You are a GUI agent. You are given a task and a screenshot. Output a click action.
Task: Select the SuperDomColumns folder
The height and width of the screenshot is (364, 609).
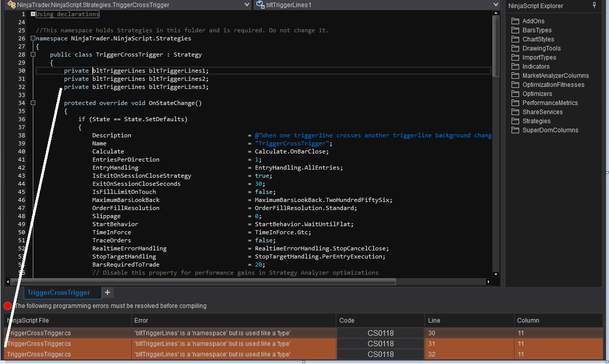tap(550, 130)
